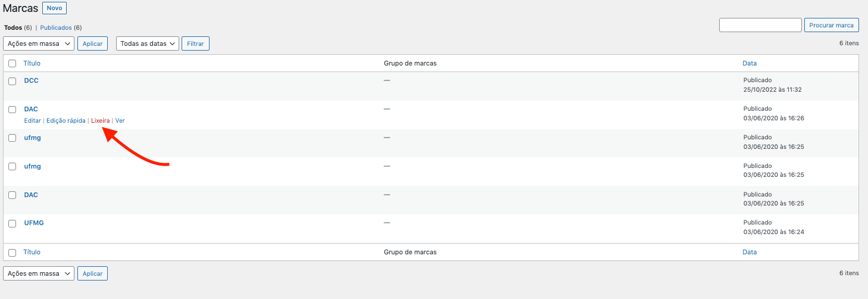Viewport: 868px width, 299px height.
Task: Open the DCC brand title link
Action: [x=31, y=80]
